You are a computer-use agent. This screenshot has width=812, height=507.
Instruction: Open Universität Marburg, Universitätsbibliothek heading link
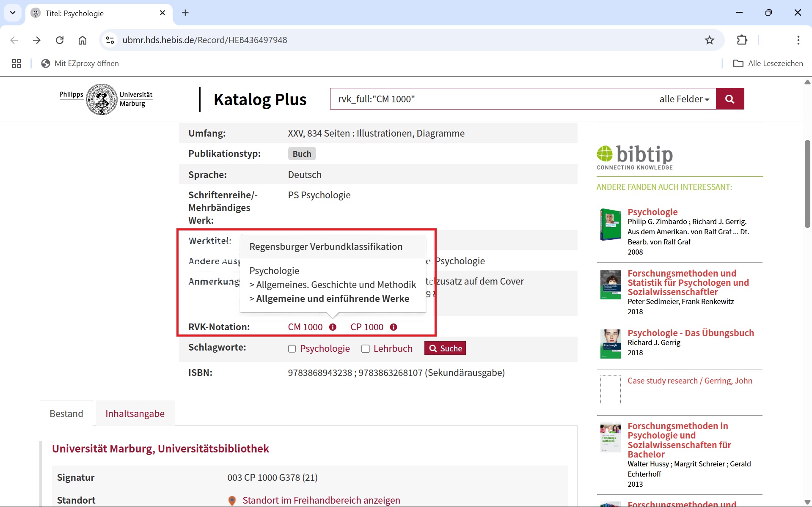tap(160, 449)
